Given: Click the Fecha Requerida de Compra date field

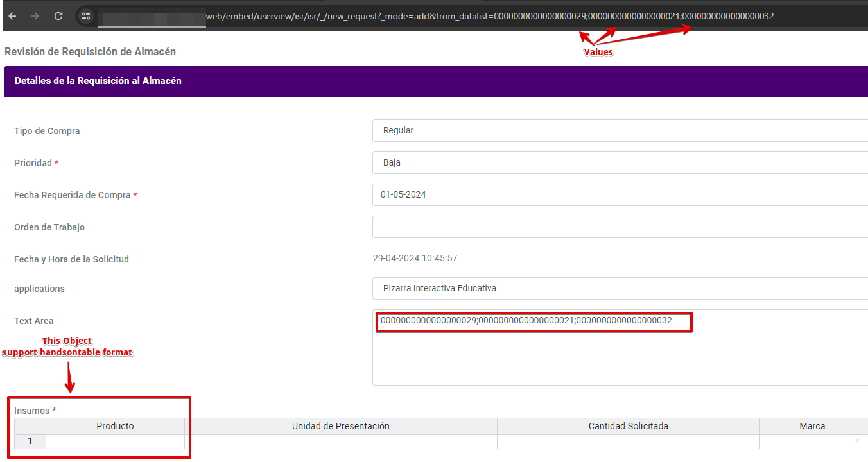Looking at the screenshot, I should (620, 194).
